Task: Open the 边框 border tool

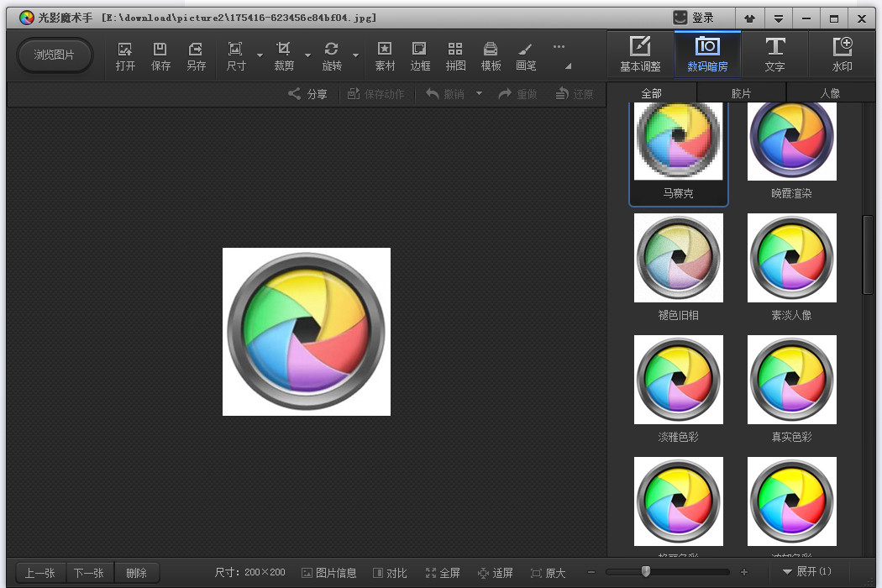Action: pyautogui.click(x=420, y=56)
